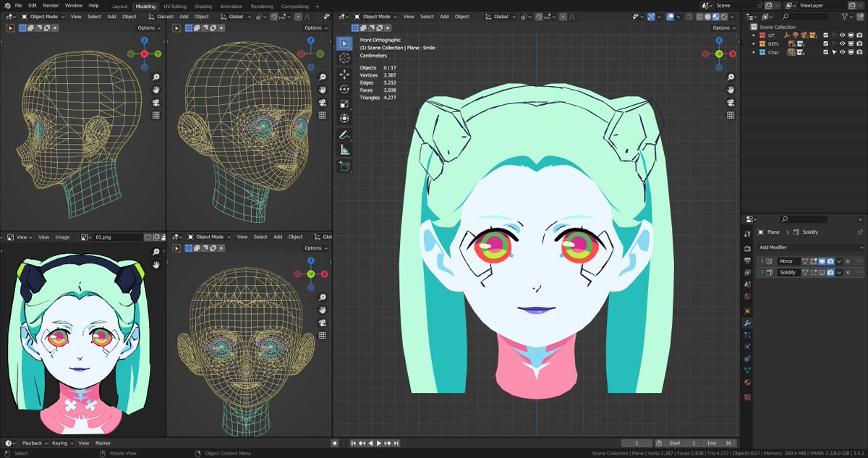Open the Particles properties tab
The image size is (868, 458).
tap(748, 335)
